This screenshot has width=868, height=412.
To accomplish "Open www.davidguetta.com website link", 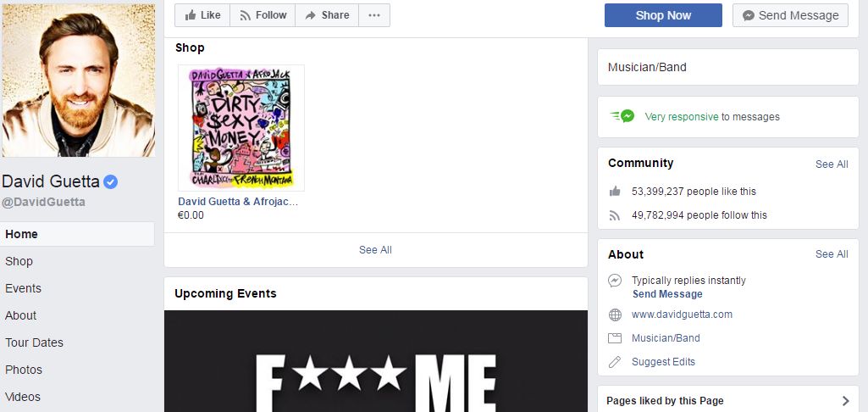I will tap(682, 315).
